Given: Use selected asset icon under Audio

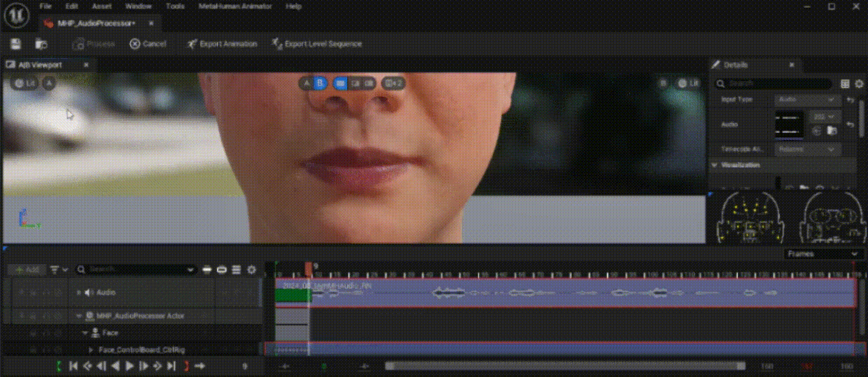Looking at the screenshot, I should tap(817, 131).
